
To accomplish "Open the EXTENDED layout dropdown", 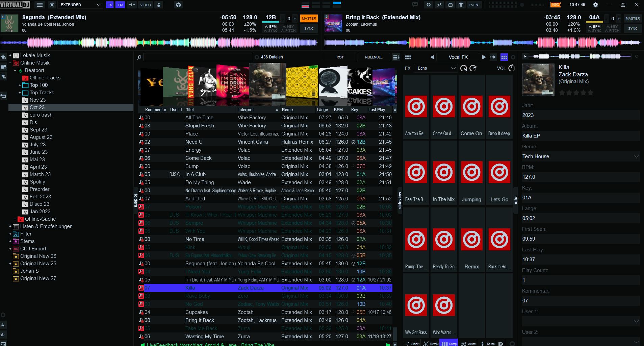I will coord(80,5).
